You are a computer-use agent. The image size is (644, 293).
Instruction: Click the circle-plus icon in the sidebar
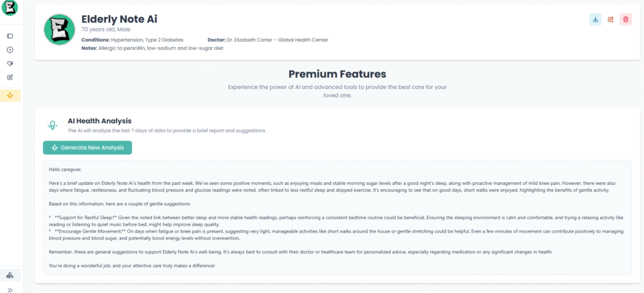pos(10,50)
